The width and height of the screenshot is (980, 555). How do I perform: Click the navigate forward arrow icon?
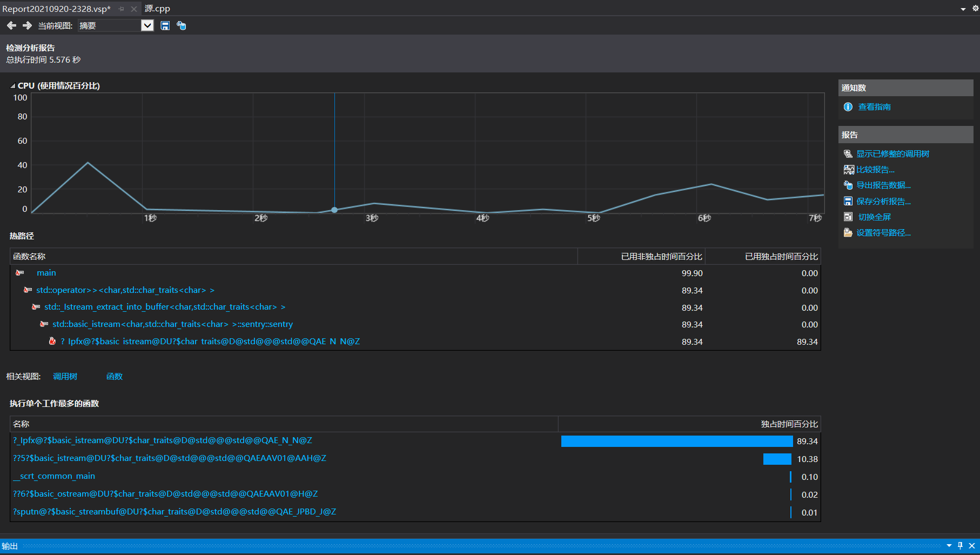click(x=27, y=25)
